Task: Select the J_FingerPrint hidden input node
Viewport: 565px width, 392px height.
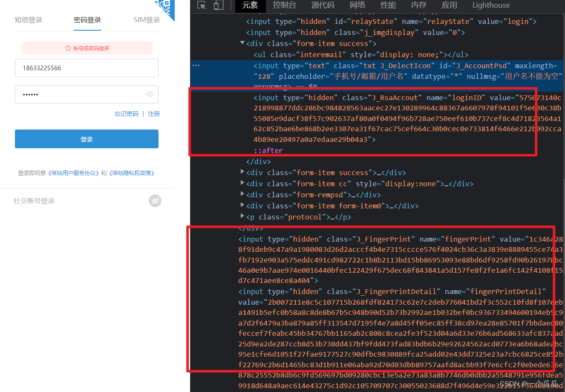Action: (x=401, y=260)
